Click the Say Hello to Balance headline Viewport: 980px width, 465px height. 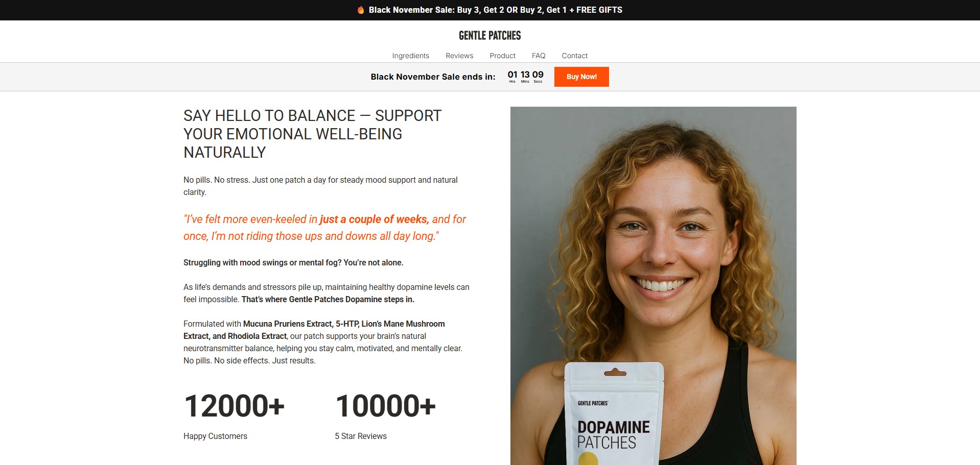[312, 134]
